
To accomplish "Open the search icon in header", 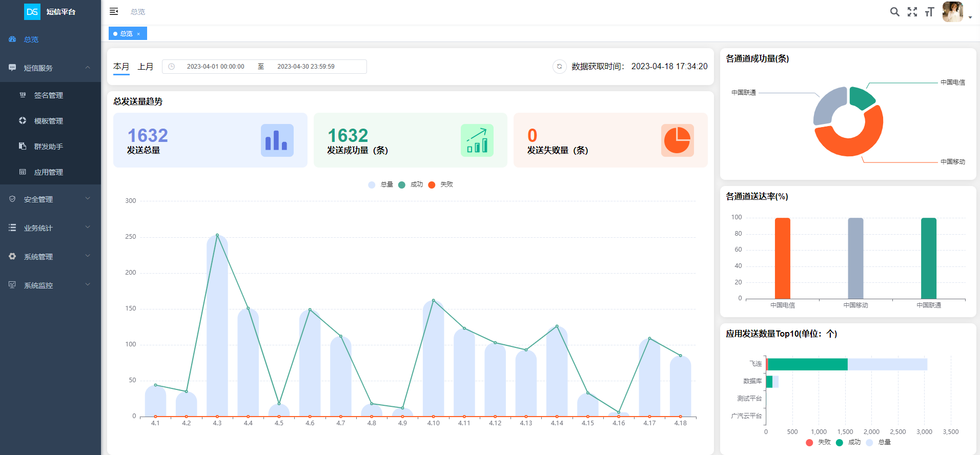I will (x=894, y=12).
